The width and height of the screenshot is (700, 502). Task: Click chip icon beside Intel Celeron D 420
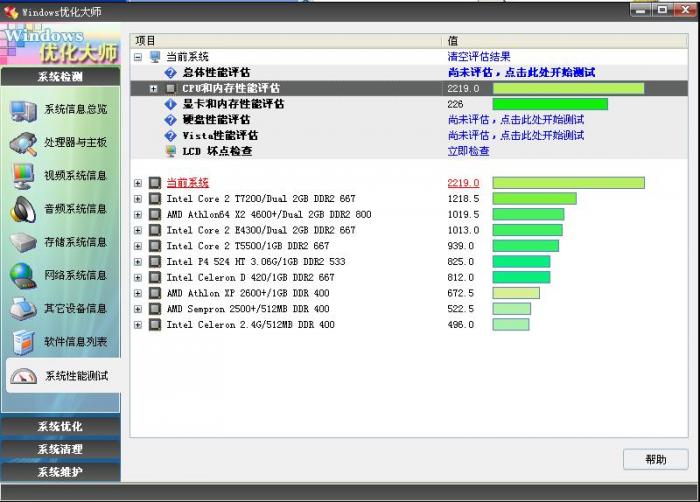pos(155,277)
